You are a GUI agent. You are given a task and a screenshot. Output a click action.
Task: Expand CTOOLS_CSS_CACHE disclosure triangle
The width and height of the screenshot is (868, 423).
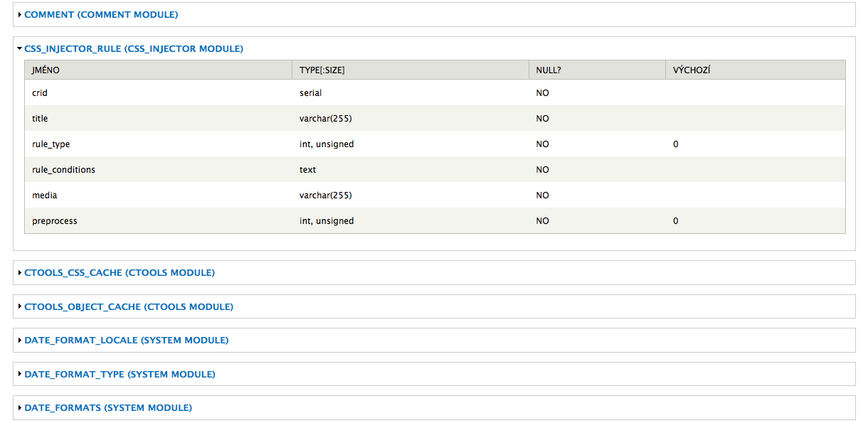pyautogui.click(x=20, y=273)
